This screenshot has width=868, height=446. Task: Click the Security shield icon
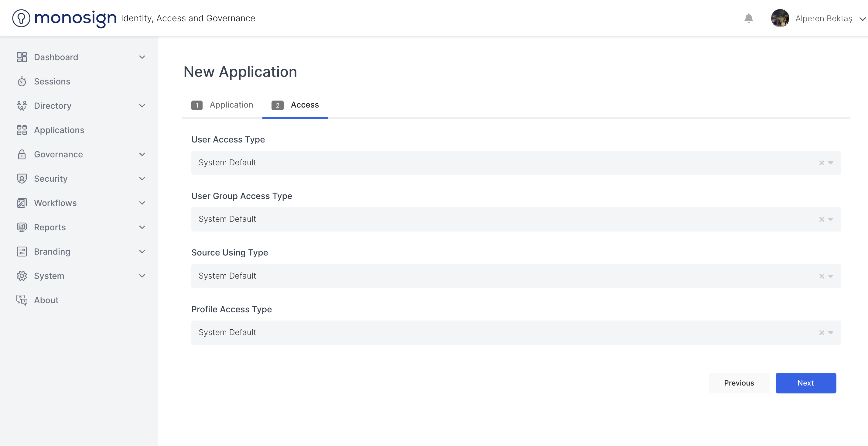[x=22, y=178]
